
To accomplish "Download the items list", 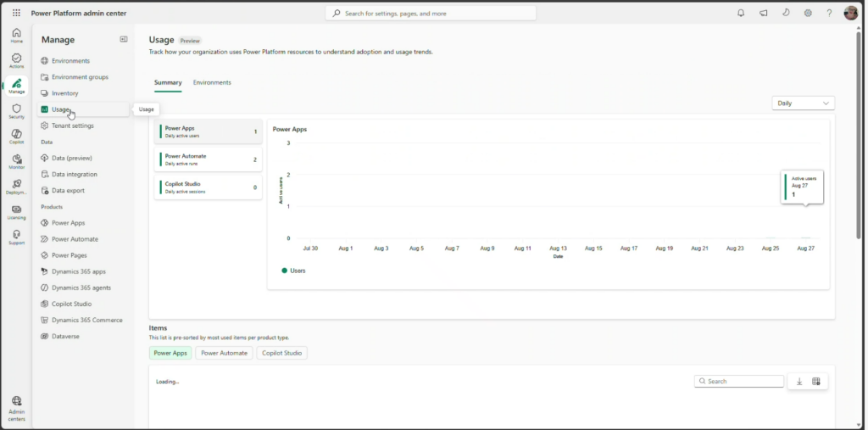I will coord(799,382).
